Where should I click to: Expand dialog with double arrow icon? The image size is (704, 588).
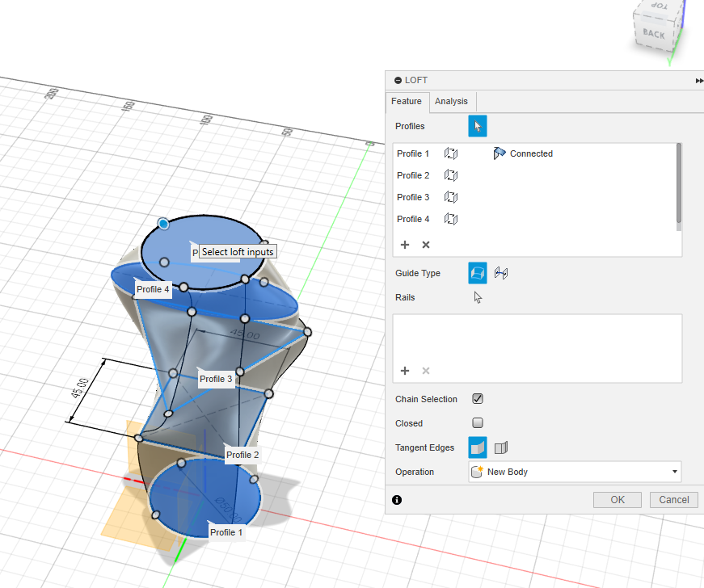(699, 81)
